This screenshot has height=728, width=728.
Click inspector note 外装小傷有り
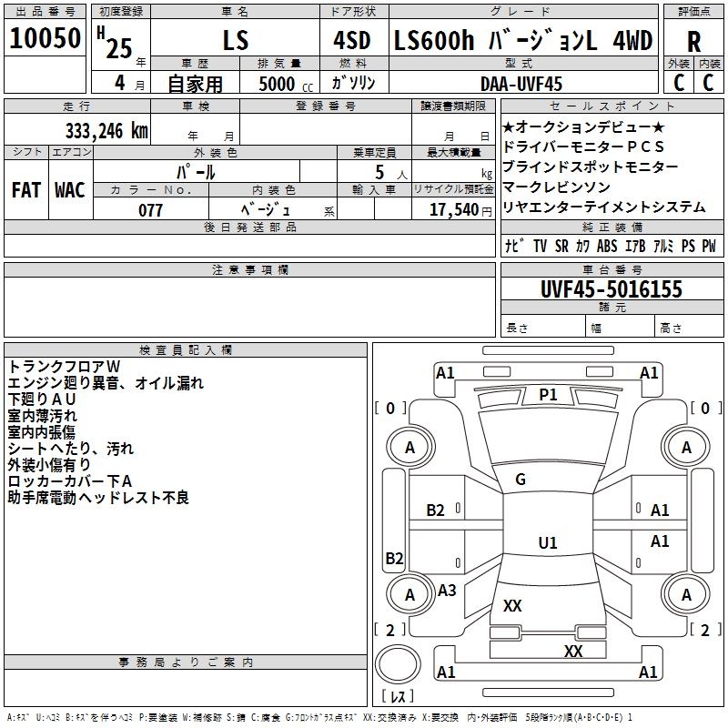pyautogui.click(x=49, y=465)
